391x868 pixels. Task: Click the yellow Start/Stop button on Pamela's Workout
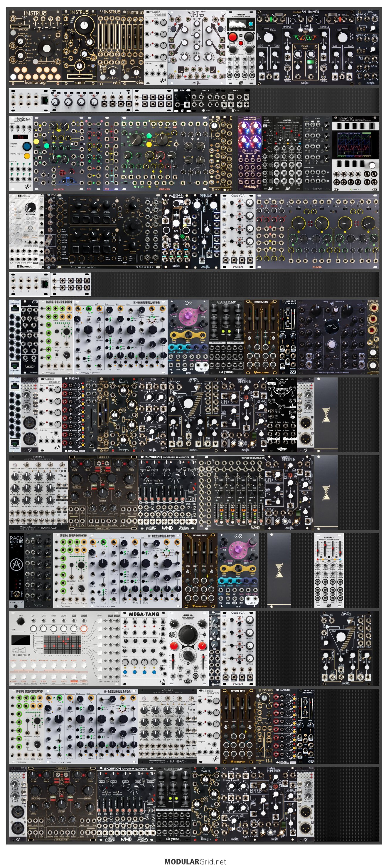[27, 156]
